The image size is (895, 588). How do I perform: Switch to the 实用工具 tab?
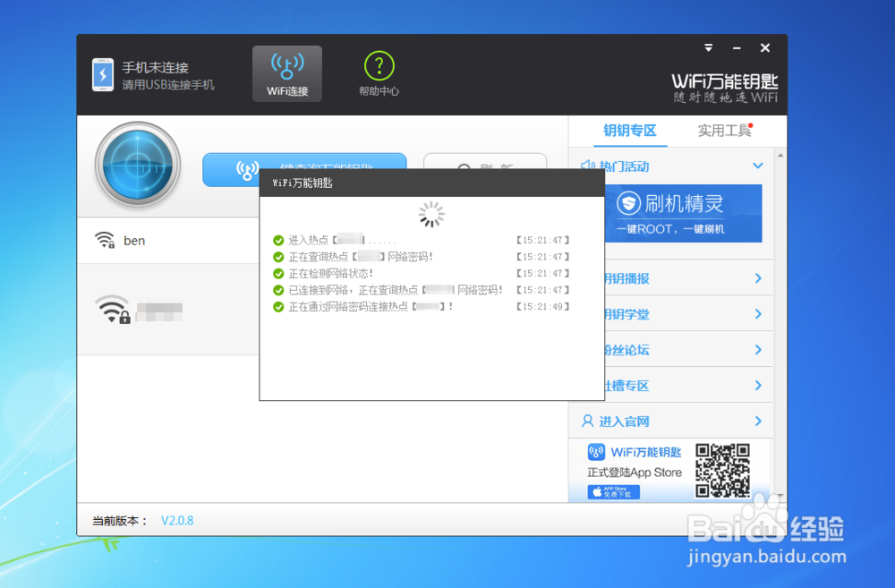tap(724, 131)
